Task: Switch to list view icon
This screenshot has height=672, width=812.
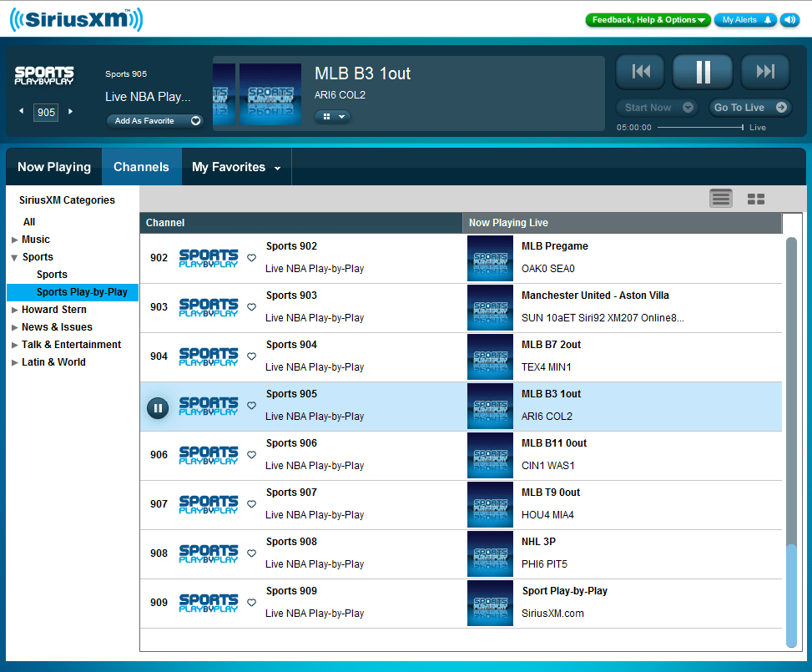Action: tap(721, 199)
